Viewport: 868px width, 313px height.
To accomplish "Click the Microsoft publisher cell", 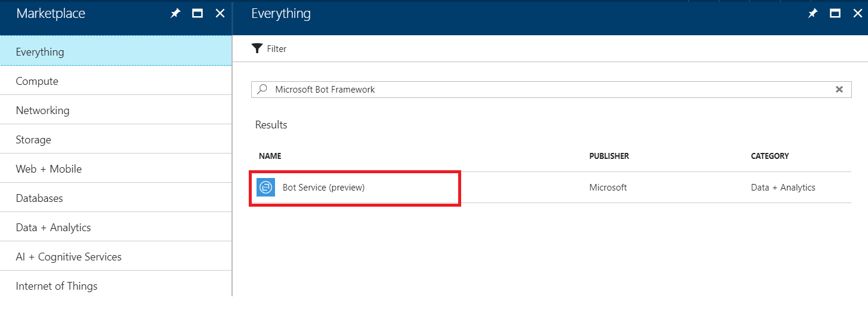I will (x=608, y=188).
